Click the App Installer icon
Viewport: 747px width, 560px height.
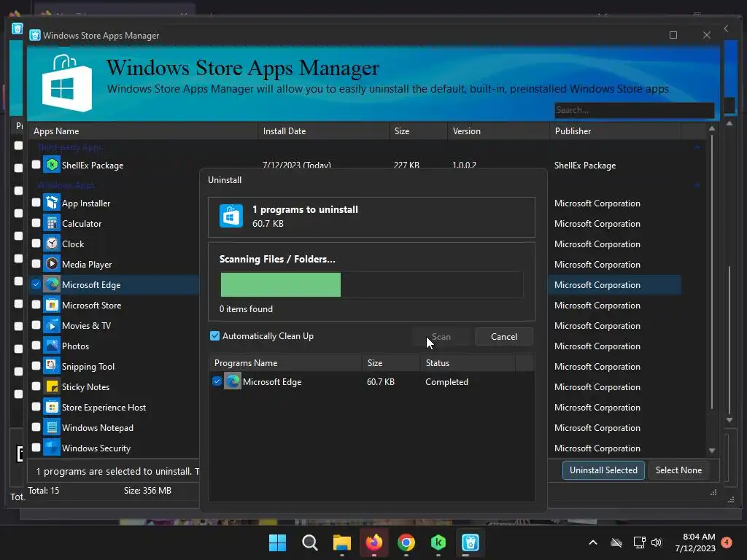point(52,203)
